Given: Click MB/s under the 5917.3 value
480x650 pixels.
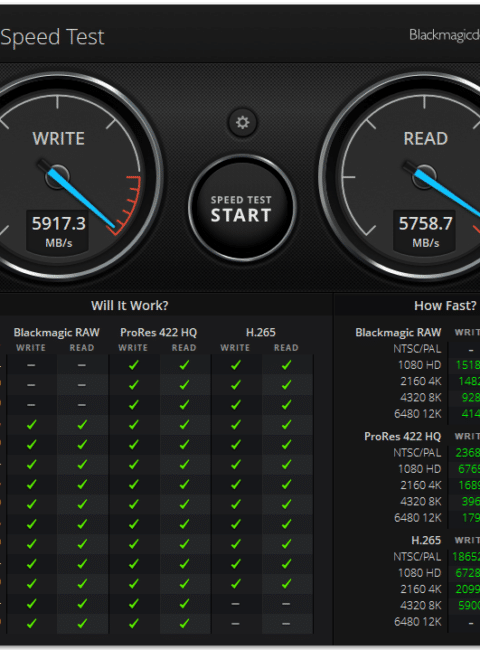Looking at the screenshot, I should pos(59,243).
